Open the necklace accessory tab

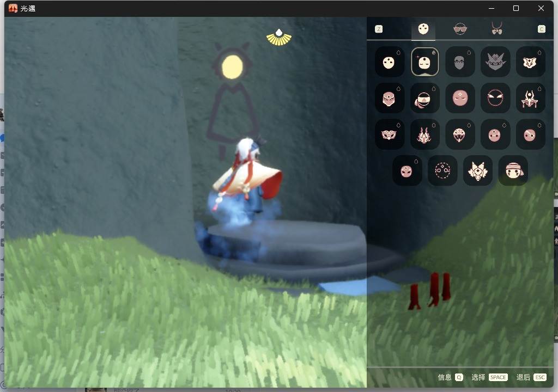point(497,28)
